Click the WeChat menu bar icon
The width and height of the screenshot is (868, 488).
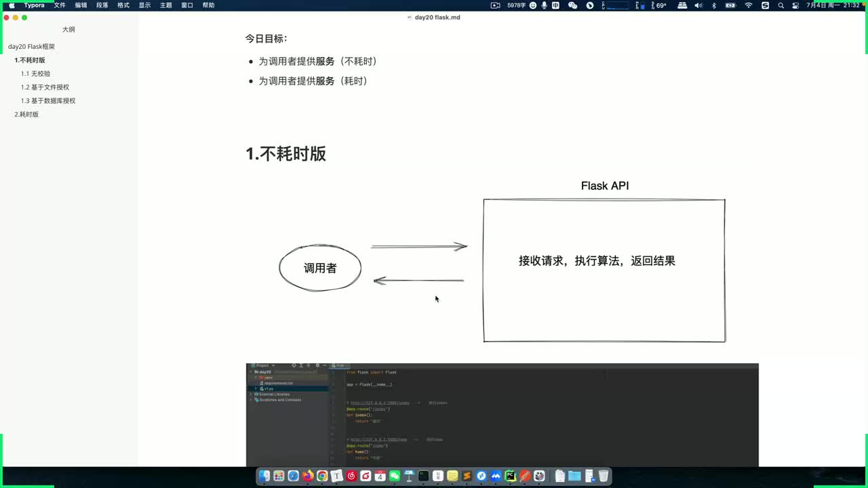573,5
